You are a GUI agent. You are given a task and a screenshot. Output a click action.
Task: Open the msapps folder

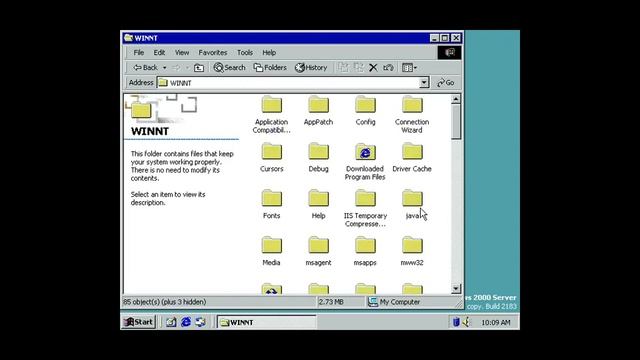tap(365, 251)
